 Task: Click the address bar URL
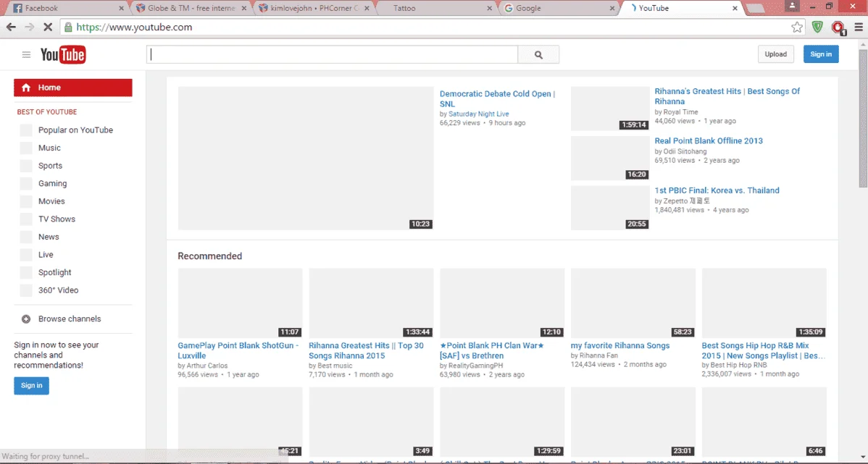click(x=134, y=27)
